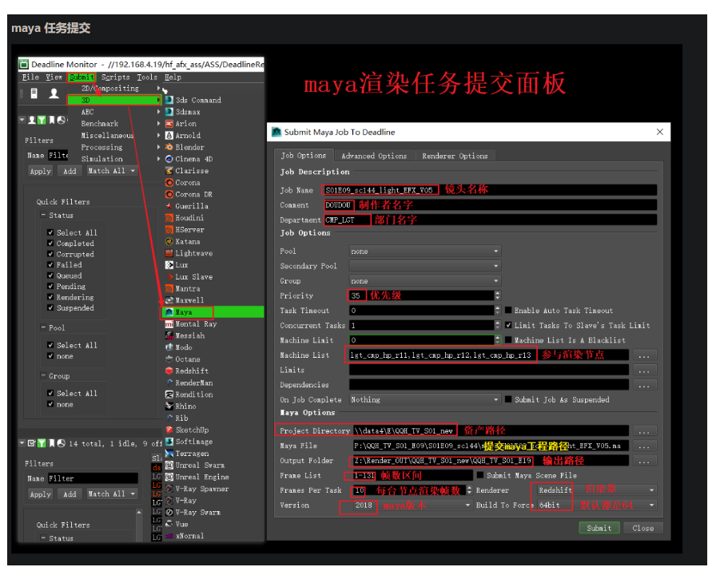Click the browse button beside Machine List
The height and width of the screenshot is (571, 728).
(x=643, y=355)
